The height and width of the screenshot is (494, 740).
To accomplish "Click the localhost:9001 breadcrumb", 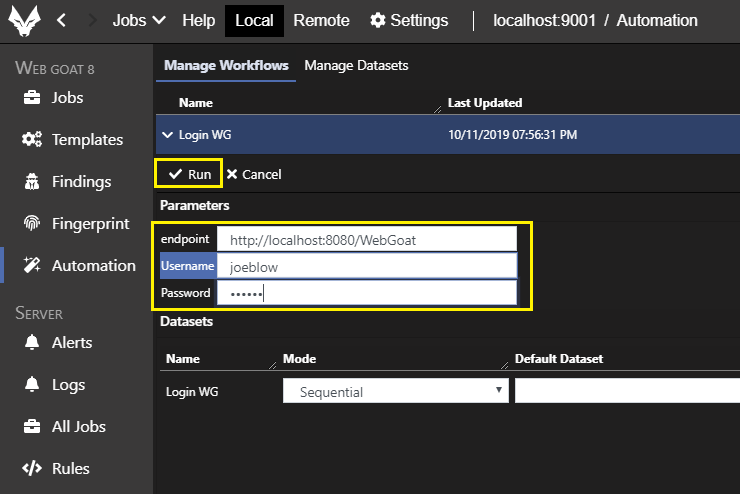I will pyautogui.click(x=545, y=20).
